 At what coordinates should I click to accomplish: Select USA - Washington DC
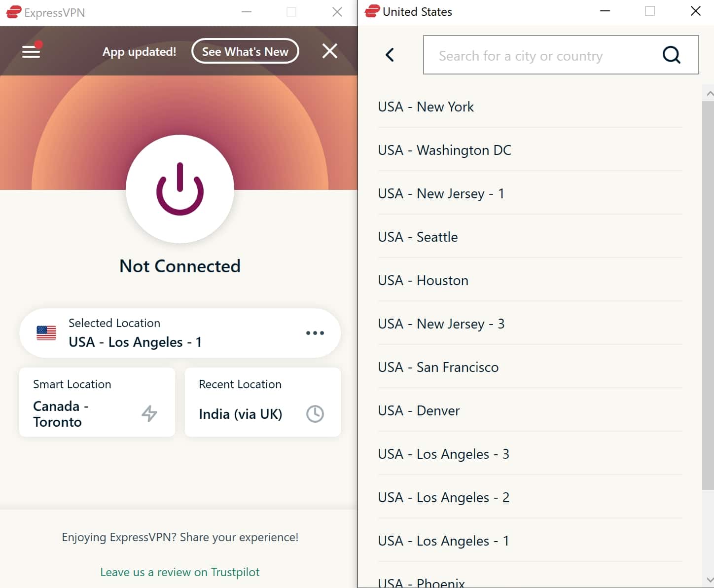[x=530, y=150]
